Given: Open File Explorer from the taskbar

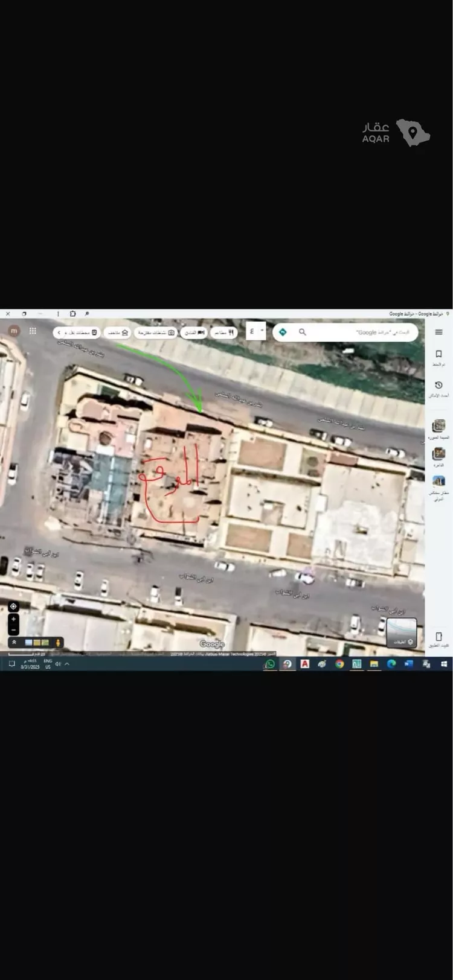Looking at the screenshot, I should 374,664.
